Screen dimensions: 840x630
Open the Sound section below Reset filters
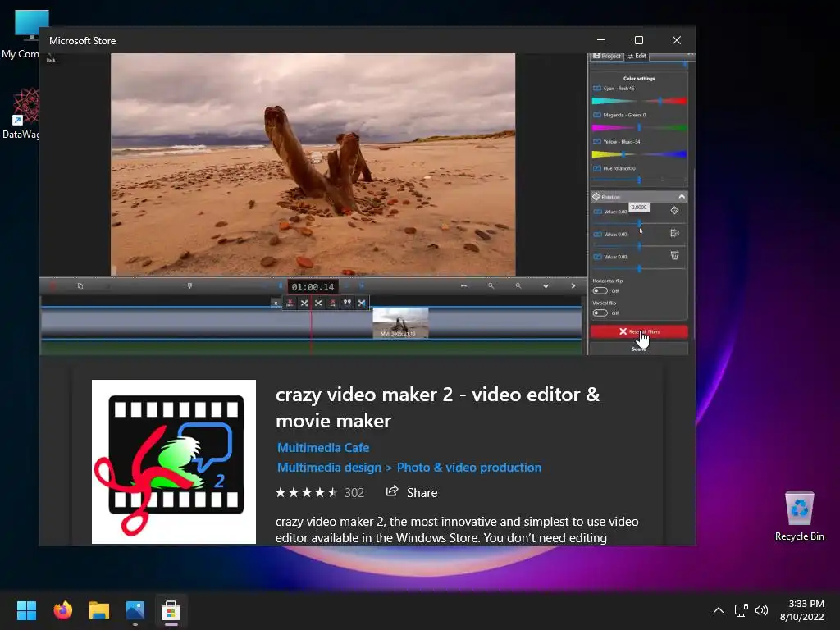(639, 349)
